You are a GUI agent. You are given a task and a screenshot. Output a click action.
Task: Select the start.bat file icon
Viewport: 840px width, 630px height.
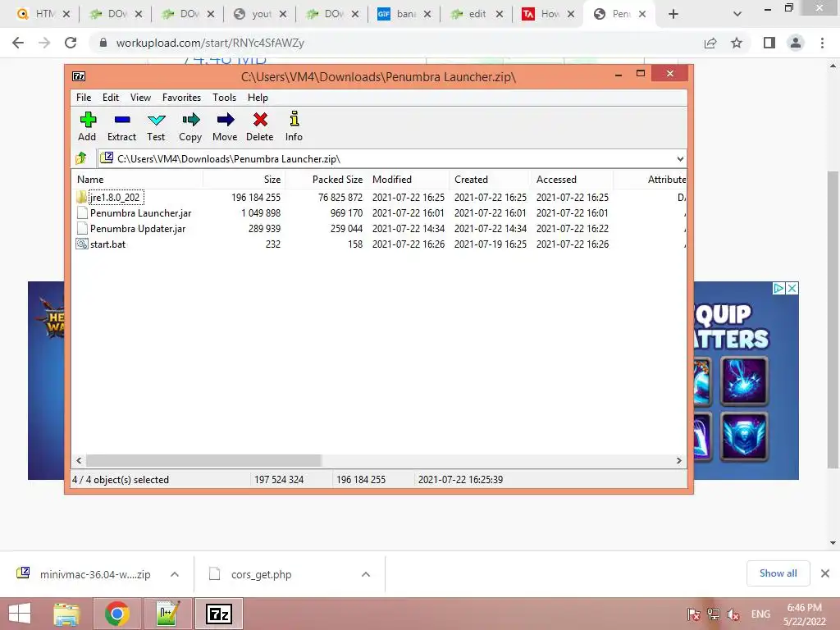pos(81,244)
